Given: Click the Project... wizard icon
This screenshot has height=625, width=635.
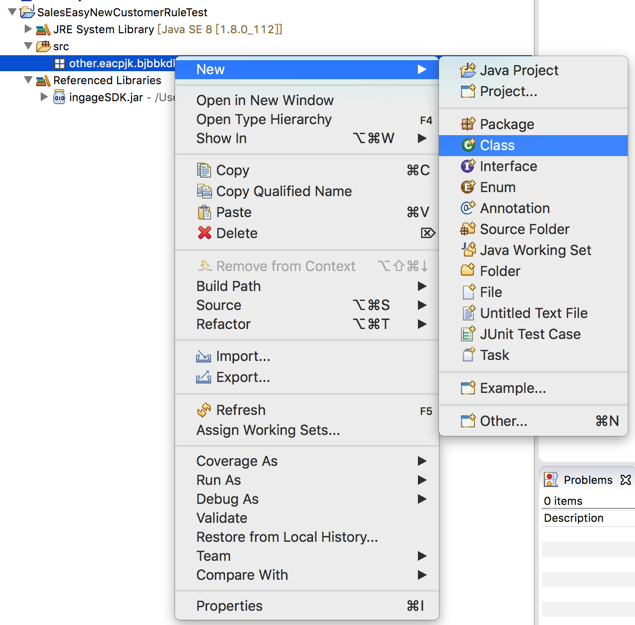Looking at the screenshot, I should [468, 91].
